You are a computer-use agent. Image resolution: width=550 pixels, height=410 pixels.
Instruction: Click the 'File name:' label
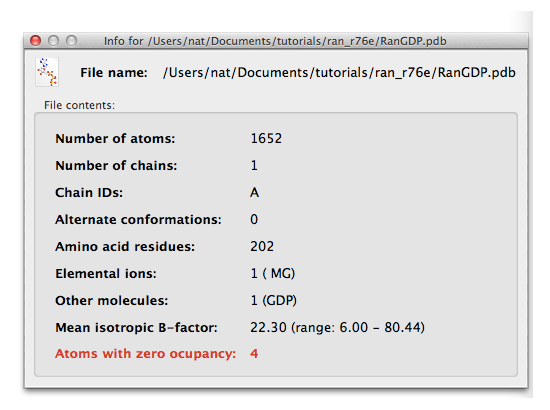(x=114, y=73)
